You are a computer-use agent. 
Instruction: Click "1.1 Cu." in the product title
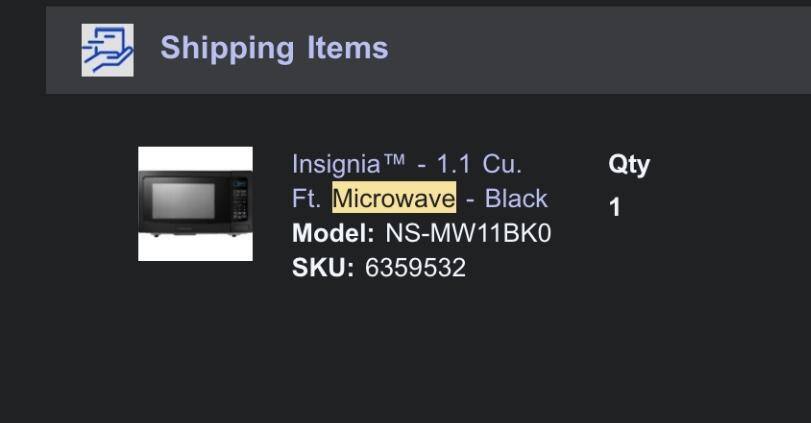(x=479, y=164)
